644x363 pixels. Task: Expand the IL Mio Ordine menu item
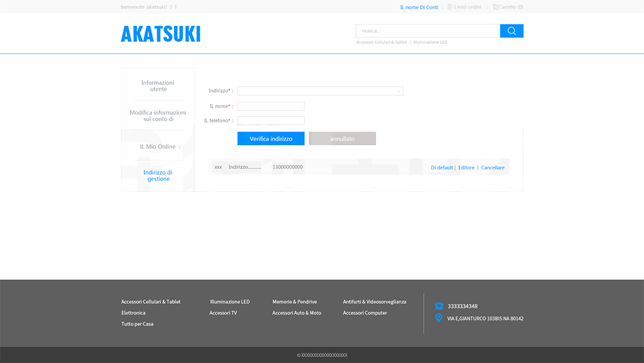[x=158, y=147]
